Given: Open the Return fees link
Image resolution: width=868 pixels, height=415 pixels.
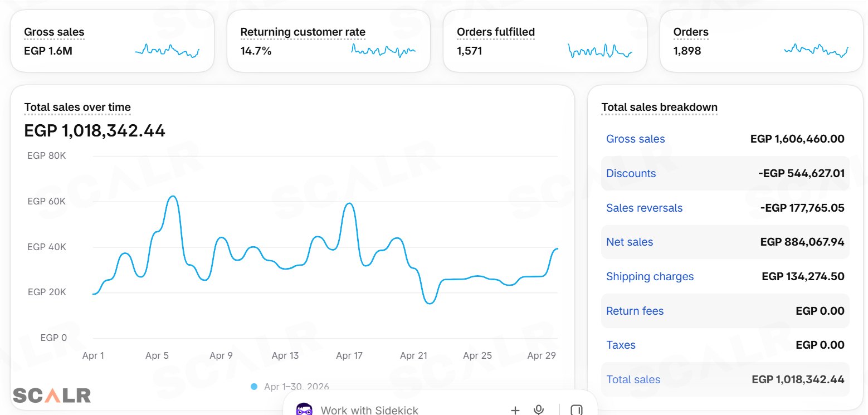Looking at the screenshot, I should 635,311.
